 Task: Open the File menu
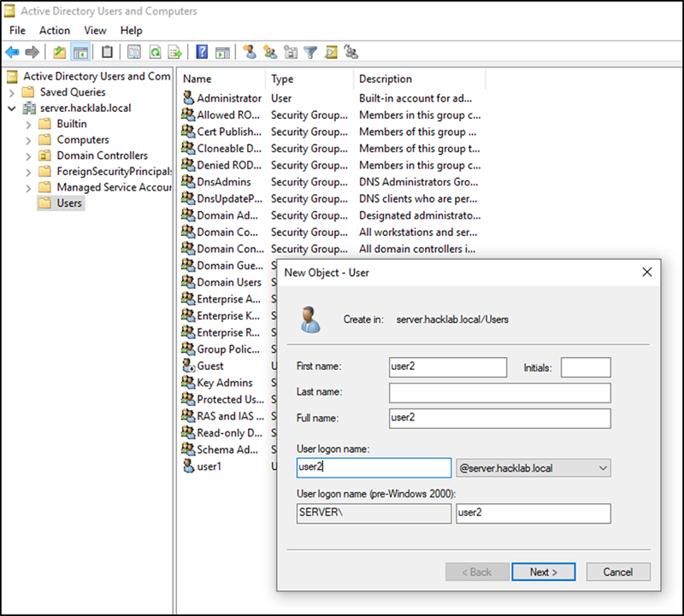(x=17, y=31)
